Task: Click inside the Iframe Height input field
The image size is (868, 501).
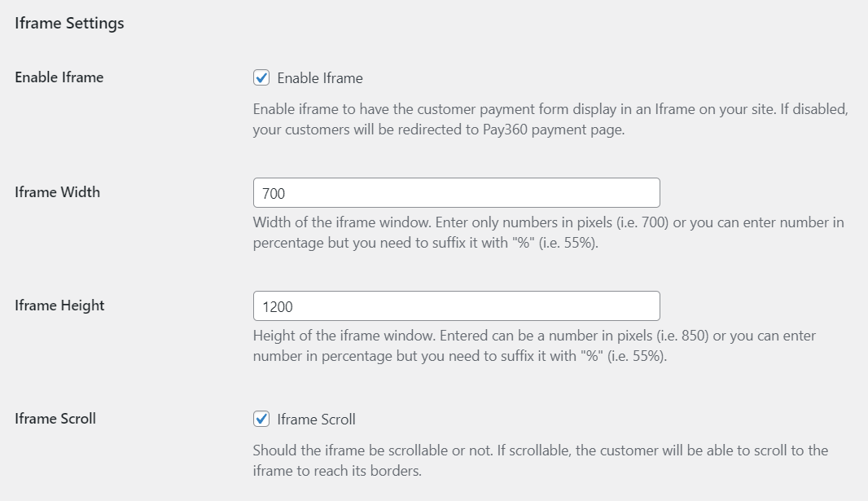Action: tap(456, 305)
